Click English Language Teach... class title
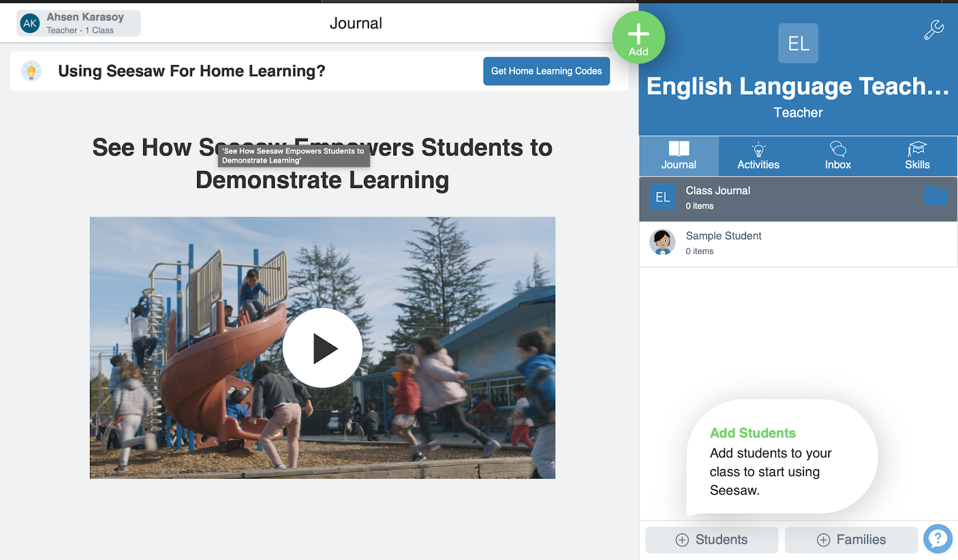Image resolution: width=958 pixels, height=560 pixels. [798, 87]
